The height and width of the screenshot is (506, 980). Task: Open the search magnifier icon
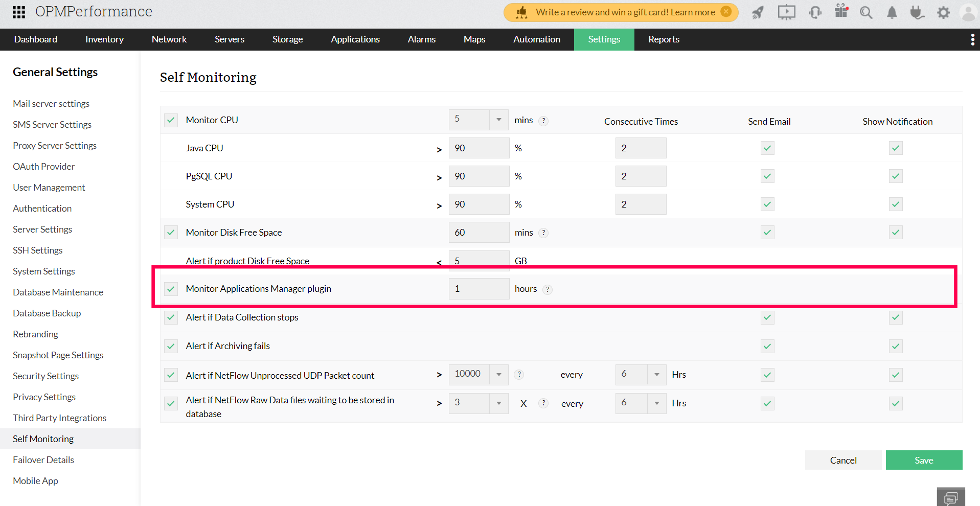[x=865, y=12]
